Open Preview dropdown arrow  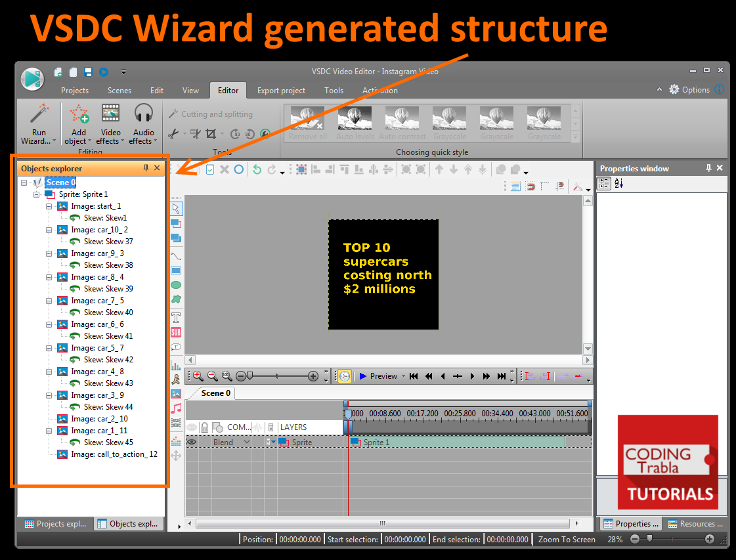pyautogui.click(x=403, y=376)
